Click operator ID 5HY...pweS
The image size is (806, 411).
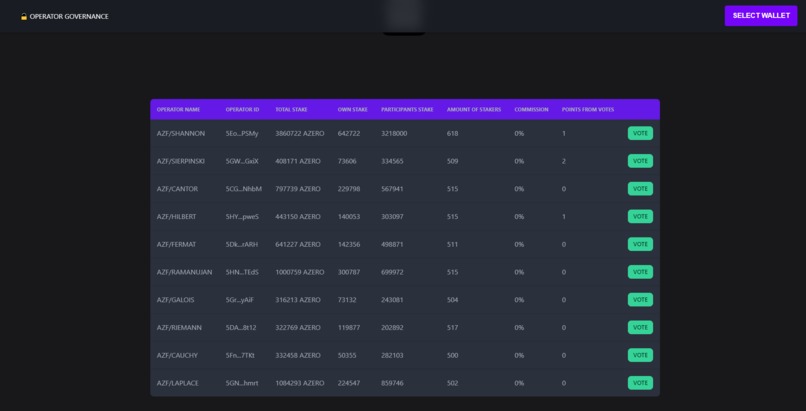click(x=242, y=216)
